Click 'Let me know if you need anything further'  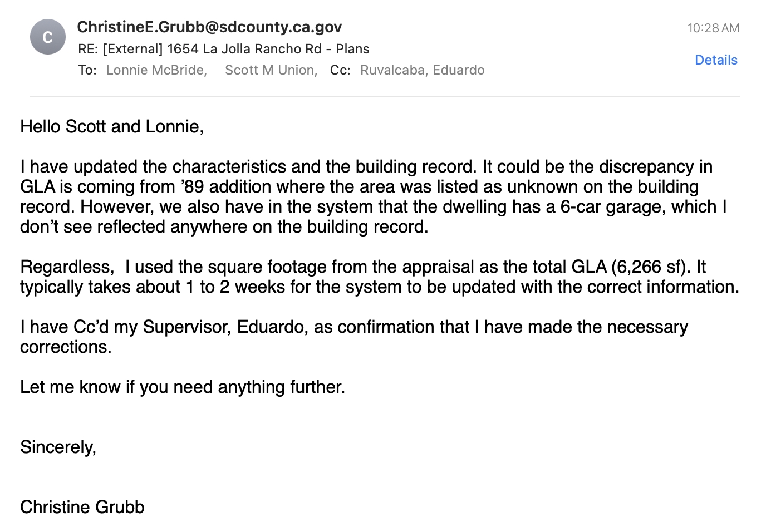(x=183, y=387)
